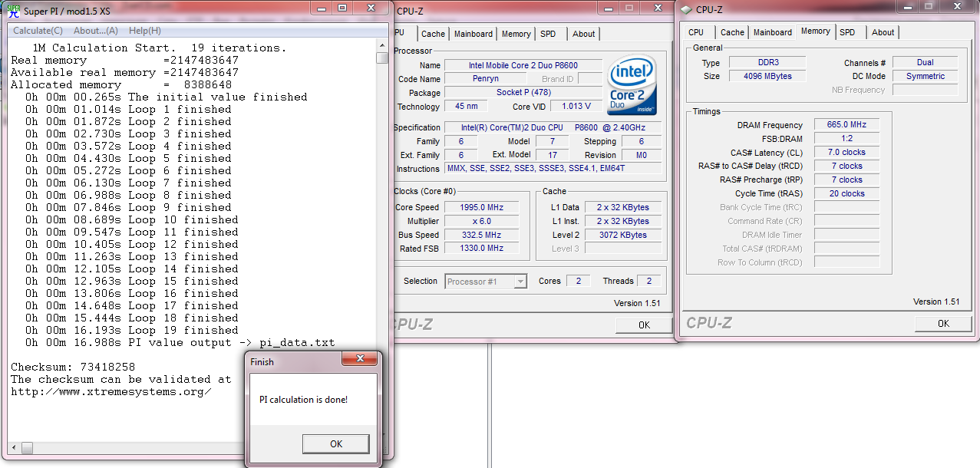Click the Intel Core 2 Duo logo
Viewport: 980px width, 468px height.
(x=632, y=84)
